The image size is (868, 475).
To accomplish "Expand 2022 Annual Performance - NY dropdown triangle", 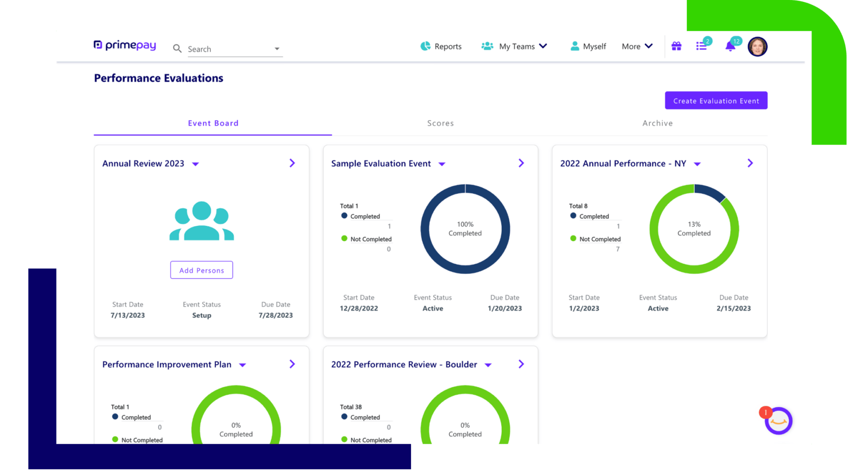I will click(698, 164).
